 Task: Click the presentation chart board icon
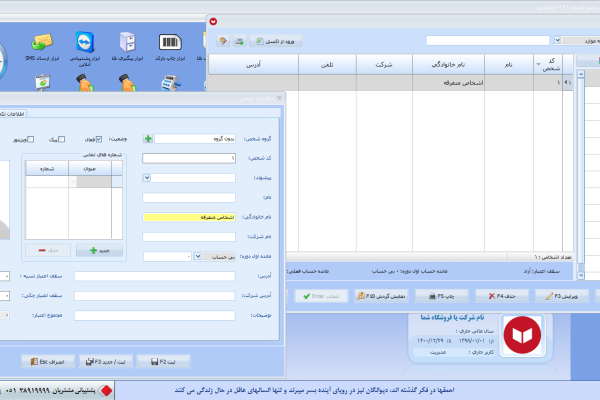(43, 82)
